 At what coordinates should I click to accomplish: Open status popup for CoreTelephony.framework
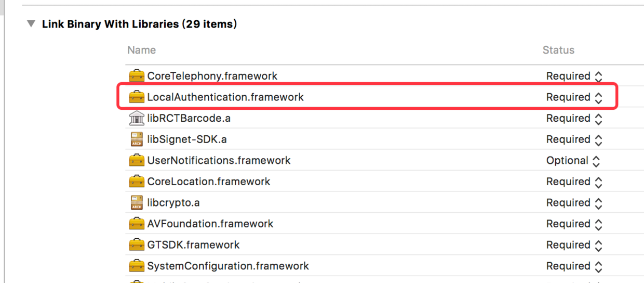tap(574, 76)
